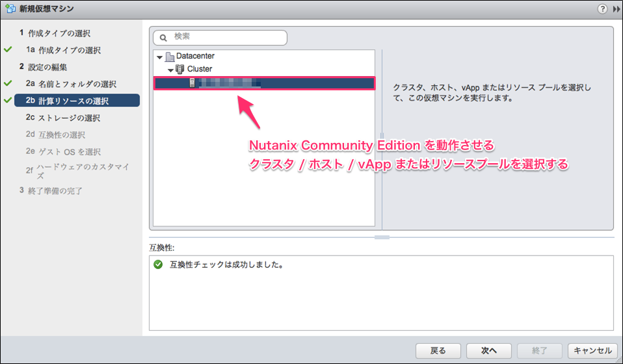Focus the 検索 search field
Image resolution: width=623 pixels, height=364 pixels.
(220, 38)
